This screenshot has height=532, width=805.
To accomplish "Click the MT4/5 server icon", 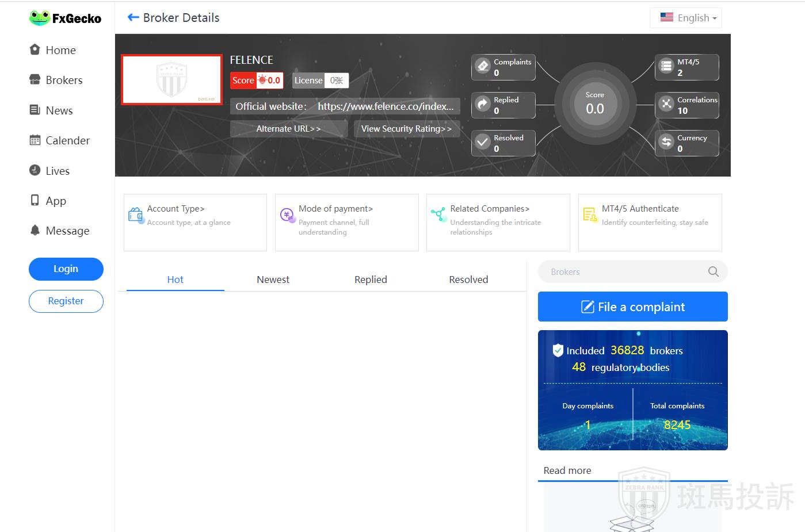I will tap(666, 66).
